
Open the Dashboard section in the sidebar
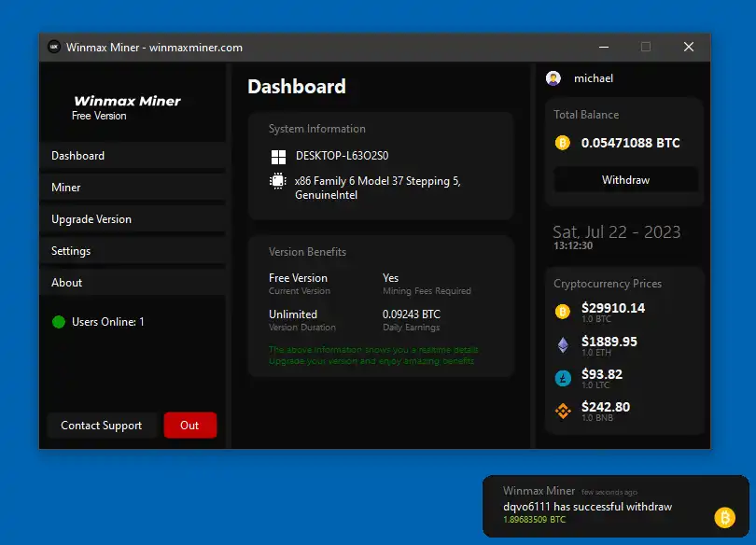[133, 156]
